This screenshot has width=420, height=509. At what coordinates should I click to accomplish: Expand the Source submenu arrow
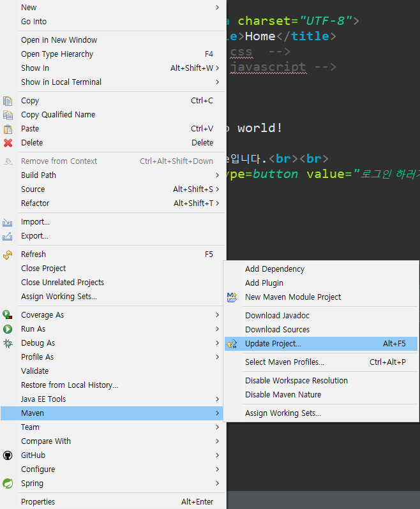pos(217,189)
